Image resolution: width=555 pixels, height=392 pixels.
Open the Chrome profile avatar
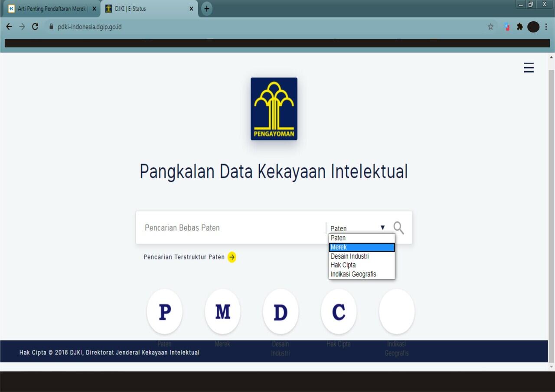pyautogui.click(x=533, y=27)
